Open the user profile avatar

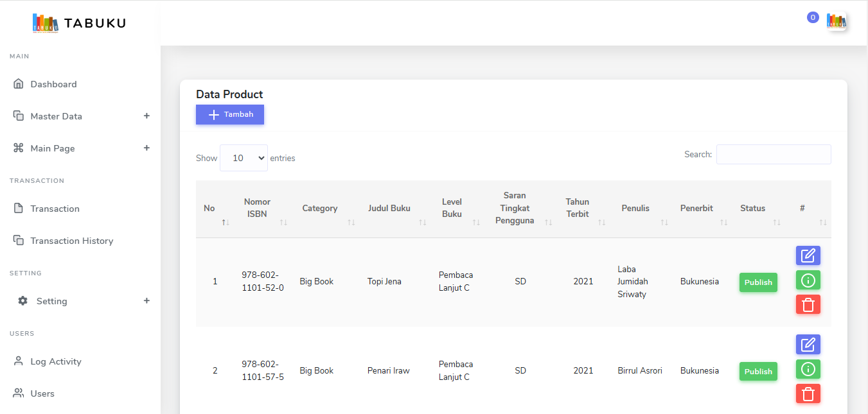click(x=836, y=21)
